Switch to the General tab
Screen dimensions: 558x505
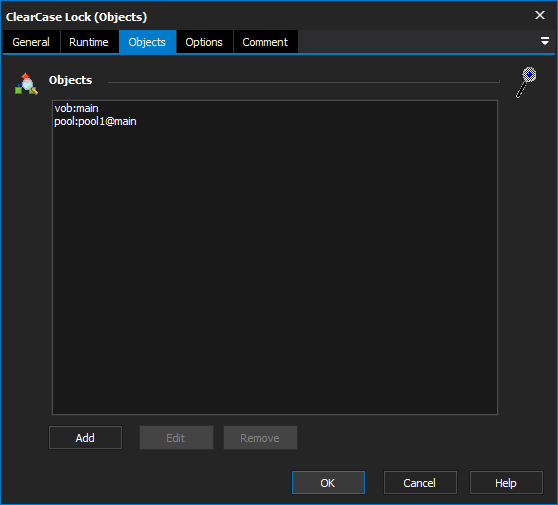[x=31, y=42]
